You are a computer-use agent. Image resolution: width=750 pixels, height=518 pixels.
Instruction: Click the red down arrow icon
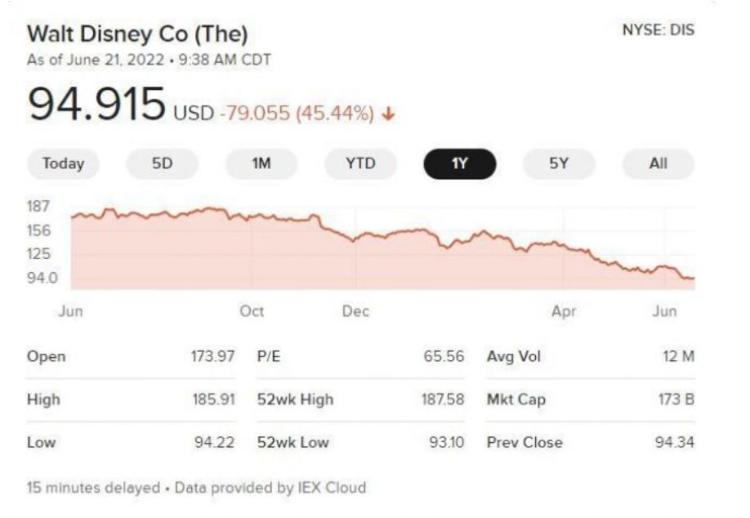pyautogui.click(x=389, y=114)
